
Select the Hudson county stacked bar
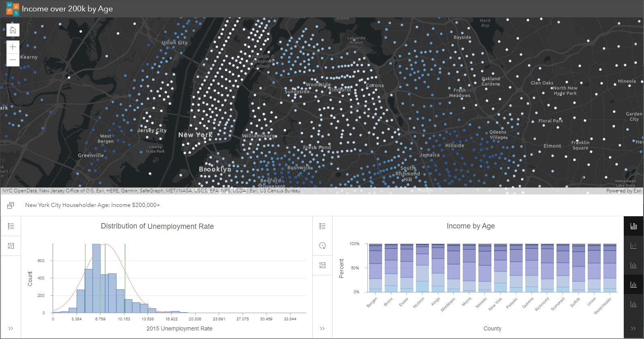422,268
